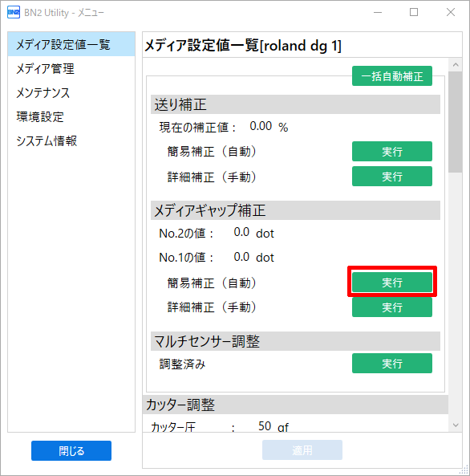Run マルチセンサー調整 実行 button
Screen dimensions: 470x476
(x=392, y=363)
